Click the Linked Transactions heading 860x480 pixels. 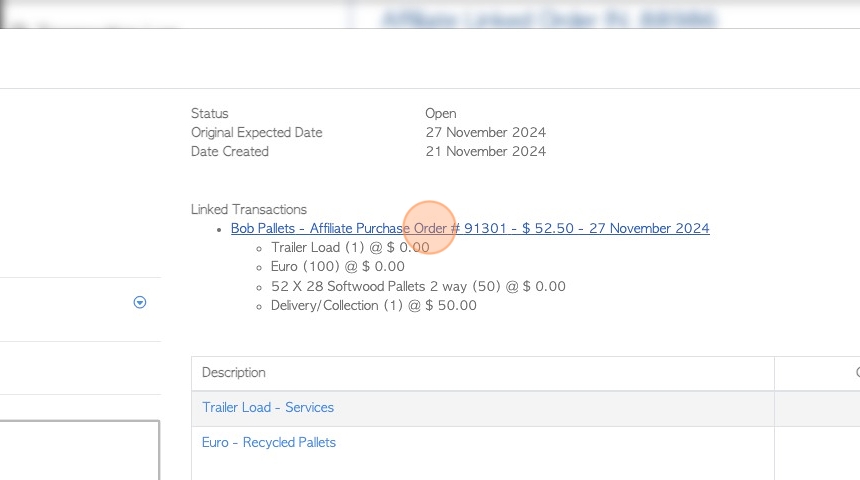248,210
